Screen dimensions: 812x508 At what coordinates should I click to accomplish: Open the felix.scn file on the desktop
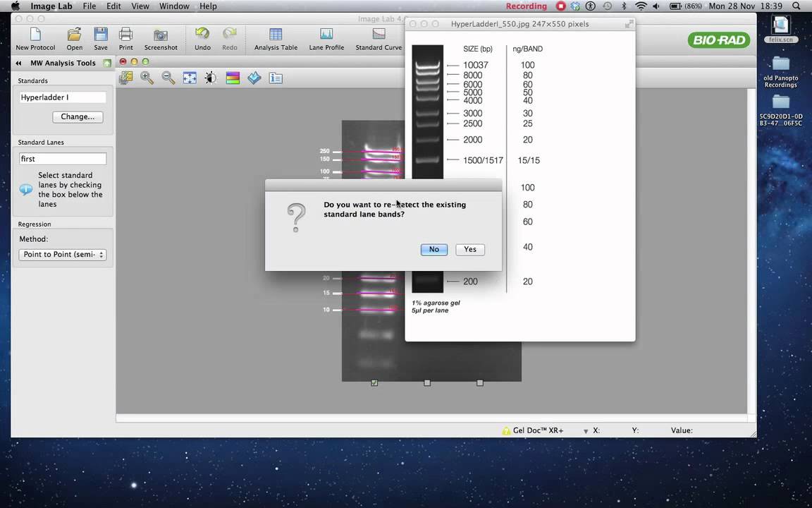[x=781, y=29]
